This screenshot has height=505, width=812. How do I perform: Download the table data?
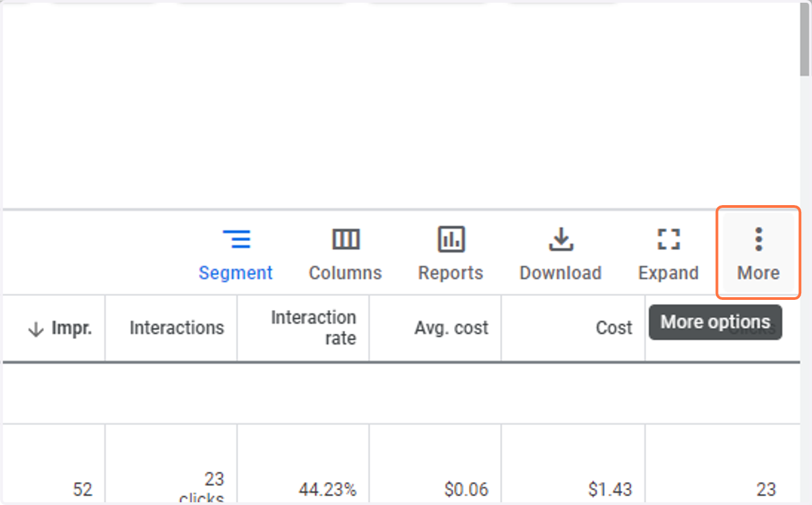point(560,255)
